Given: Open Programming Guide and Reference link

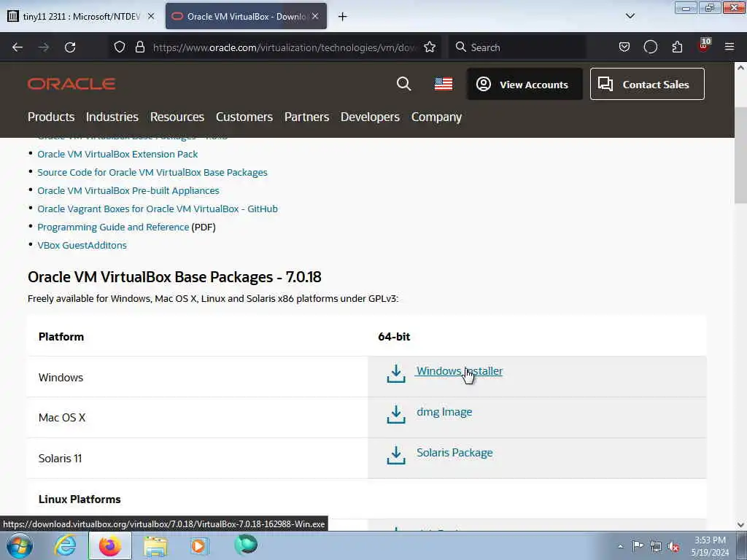Looking at the screenshot, I should [113, 227].
